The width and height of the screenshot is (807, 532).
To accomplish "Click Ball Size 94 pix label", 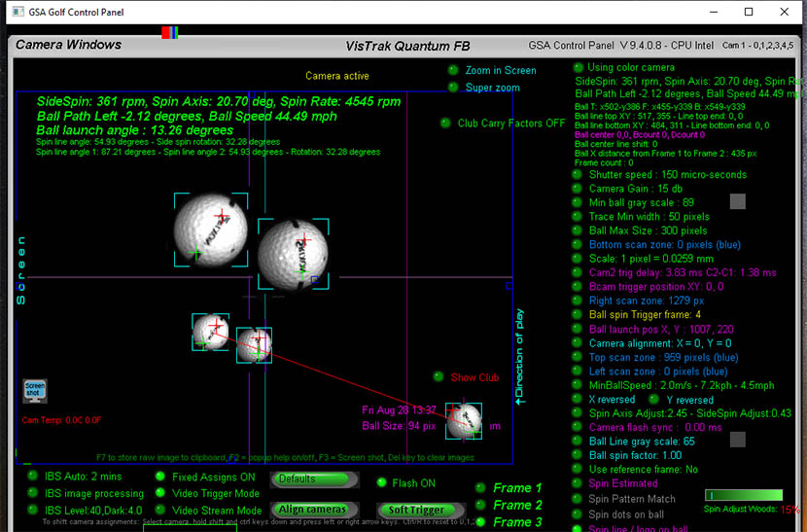I will [x=399, y=426].
